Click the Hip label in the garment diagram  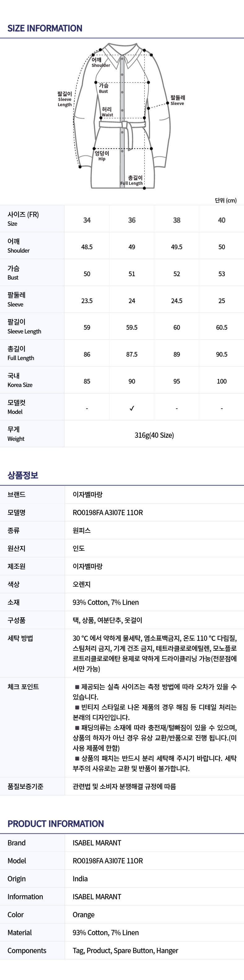102,156
